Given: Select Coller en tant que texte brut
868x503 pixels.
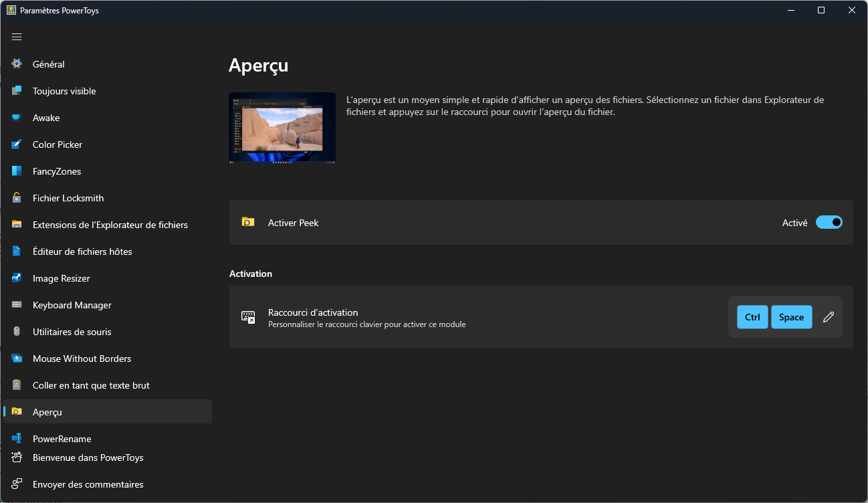Looking at the screenshot, I should 108,385.
